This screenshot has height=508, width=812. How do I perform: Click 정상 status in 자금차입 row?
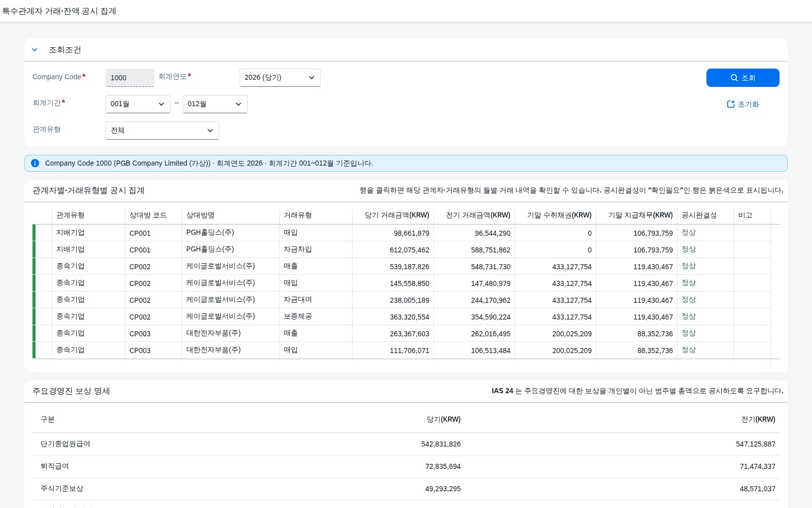[x=688, y=249]
